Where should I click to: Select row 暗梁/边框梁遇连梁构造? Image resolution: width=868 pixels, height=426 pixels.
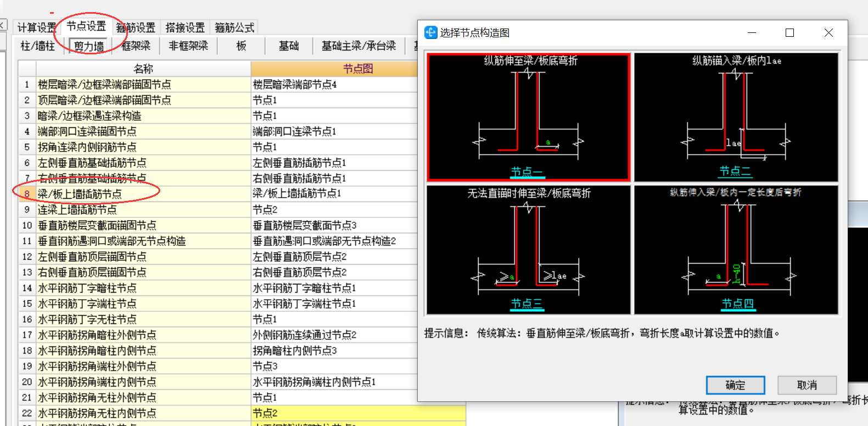coord(143,116)
